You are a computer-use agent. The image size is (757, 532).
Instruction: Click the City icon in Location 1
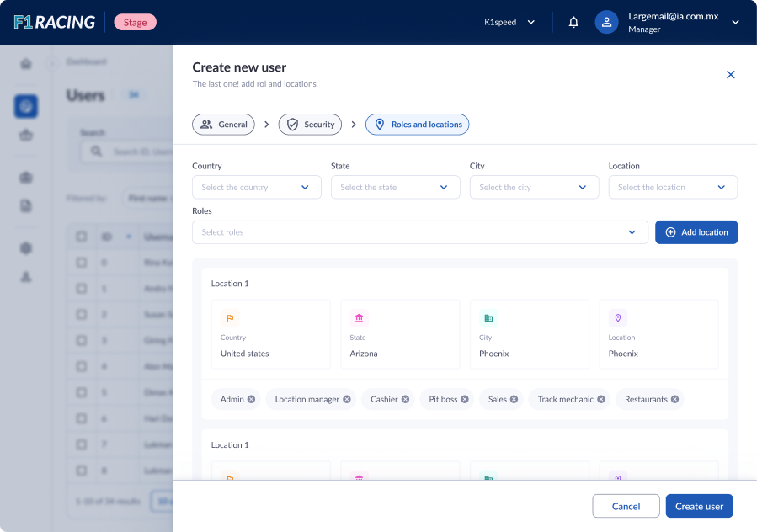tap(488, 318)
